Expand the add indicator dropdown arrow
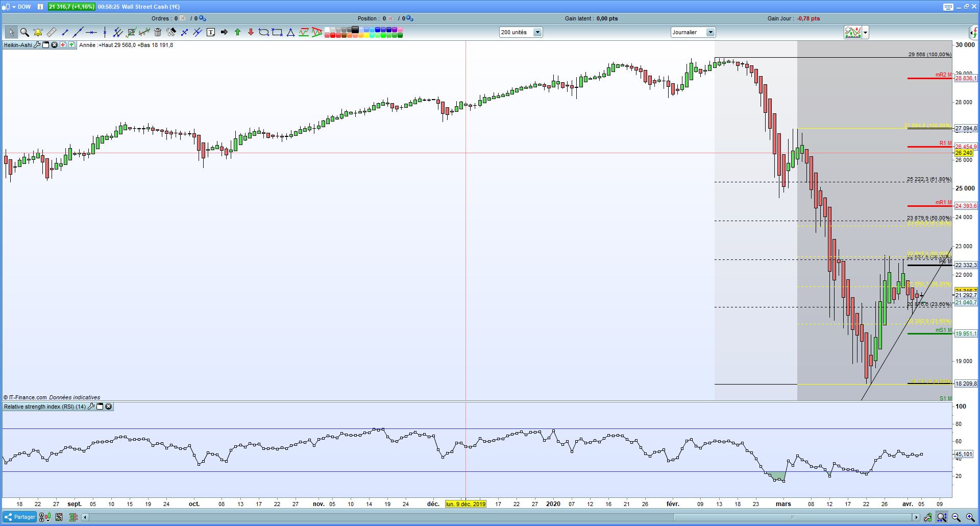Viewport: 980px width, 526px height. (865, 33)
